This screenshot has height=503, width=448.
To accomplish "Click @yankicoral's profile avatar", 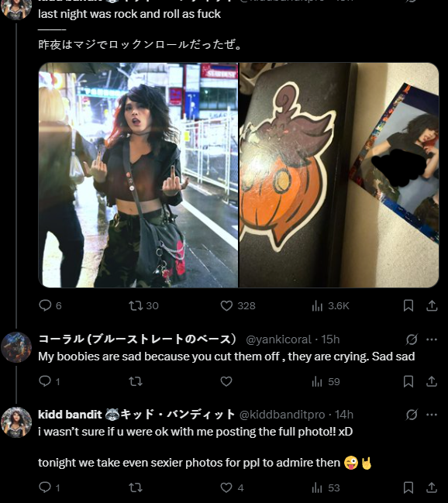I will pos(16,347).
